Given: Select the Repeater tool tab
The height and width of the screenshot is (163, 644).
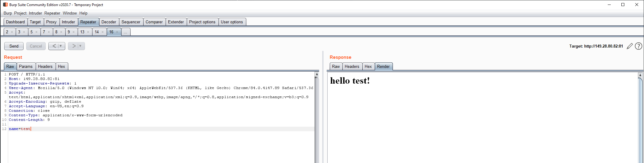Looking at the screenshot, I should (x=88, y=22).
